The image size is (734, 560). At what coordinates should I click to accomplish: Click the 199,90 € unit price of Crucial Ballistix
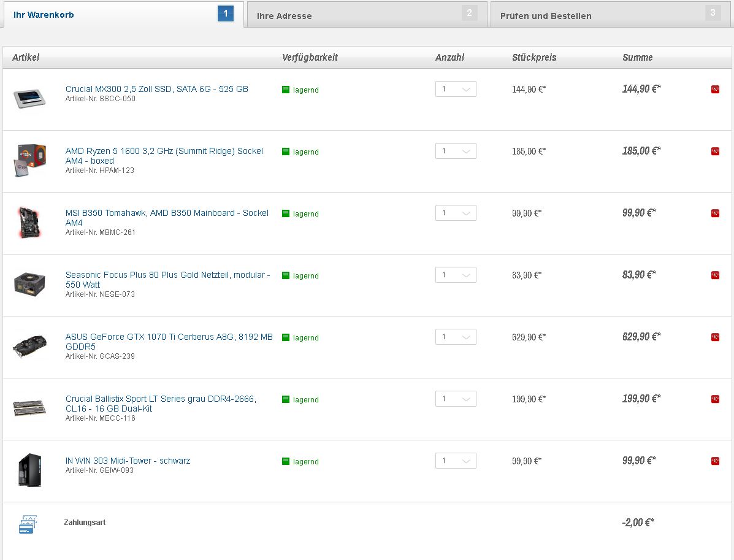point(529,399)
